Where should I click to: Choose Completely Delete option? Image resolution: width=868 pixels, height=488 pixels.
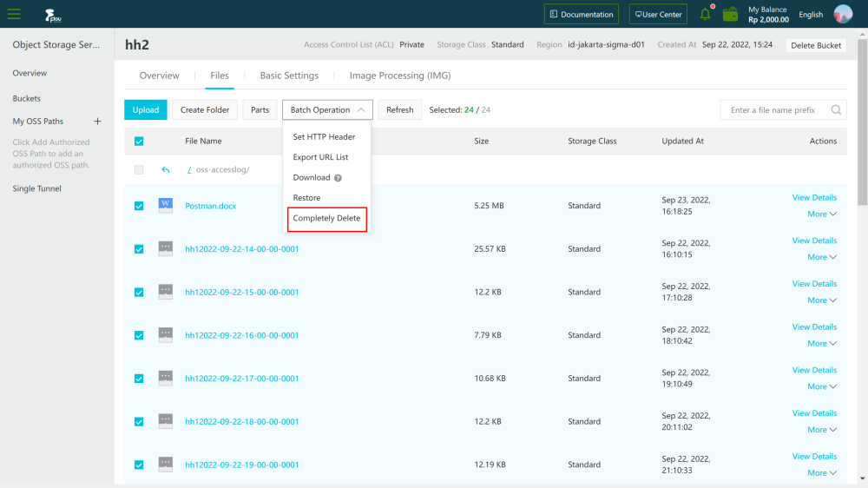point(326,218)
